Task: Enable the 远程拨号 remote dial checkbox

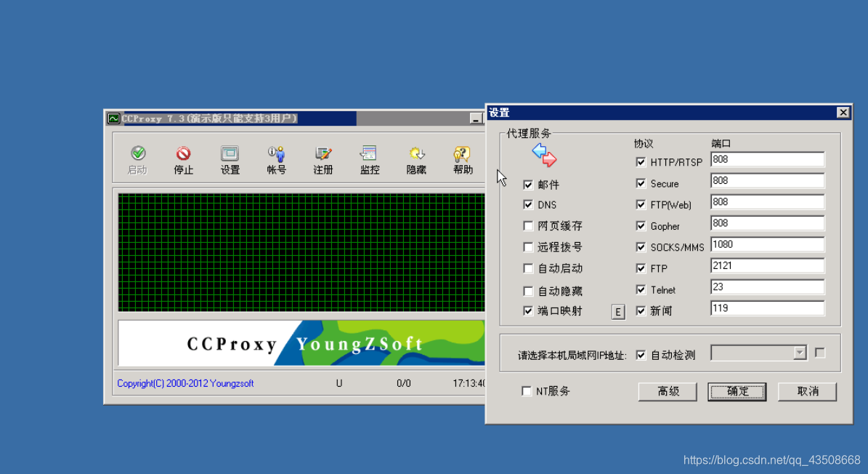Action: 528,247
